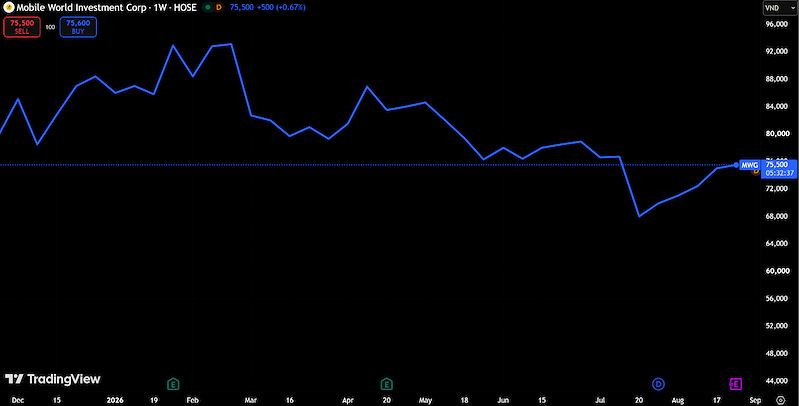This screenshot has width=799, height=406.
Task: Click the Mobile World symbol logo icon
Action: [x=8, y=8]
